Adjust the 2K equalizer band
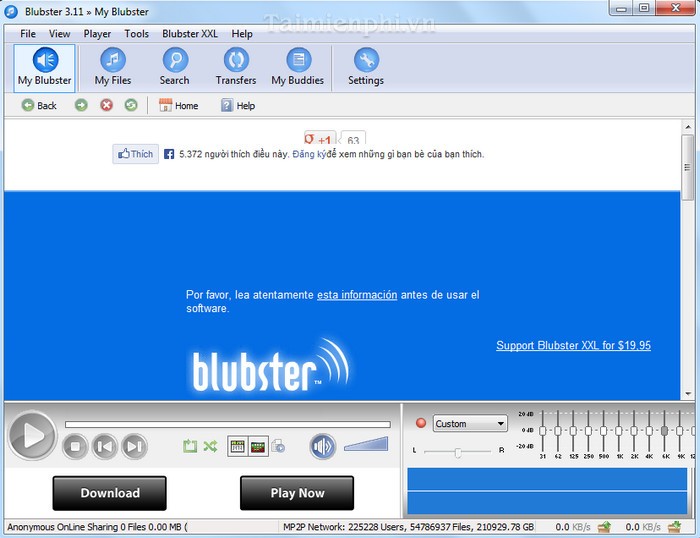700x538 pixels. click(634, 431)
